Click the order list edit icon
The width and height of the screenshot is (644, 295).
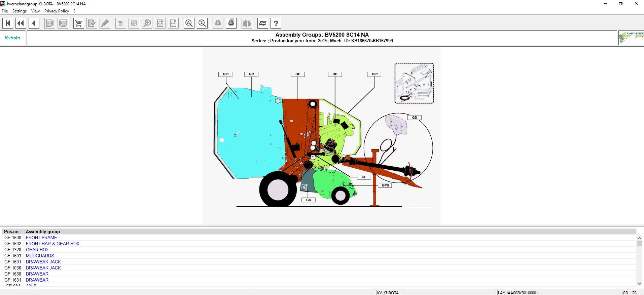(x=92, y=23)
